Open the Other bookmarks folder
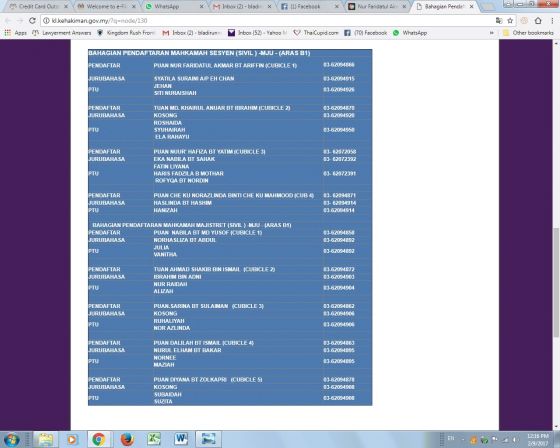This screenshot has width=560, height=448. coord(528,33)
